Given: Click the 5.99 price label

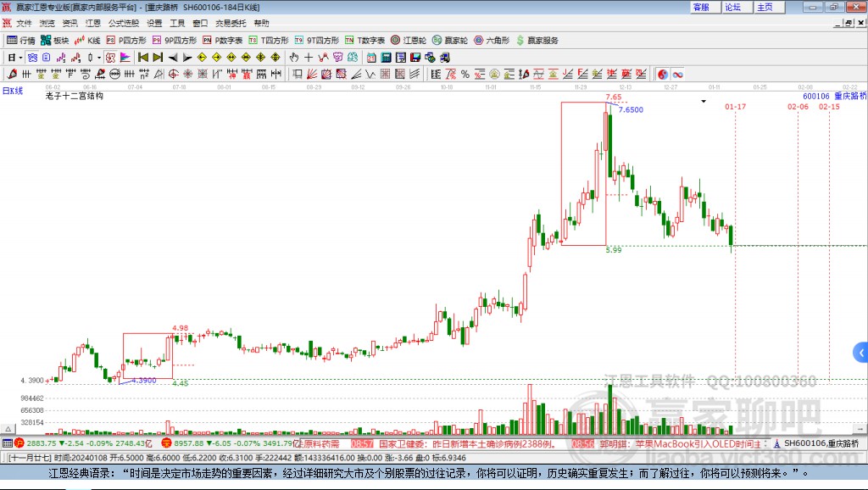Looking at the screenshot, I should [x=614, y=250].
